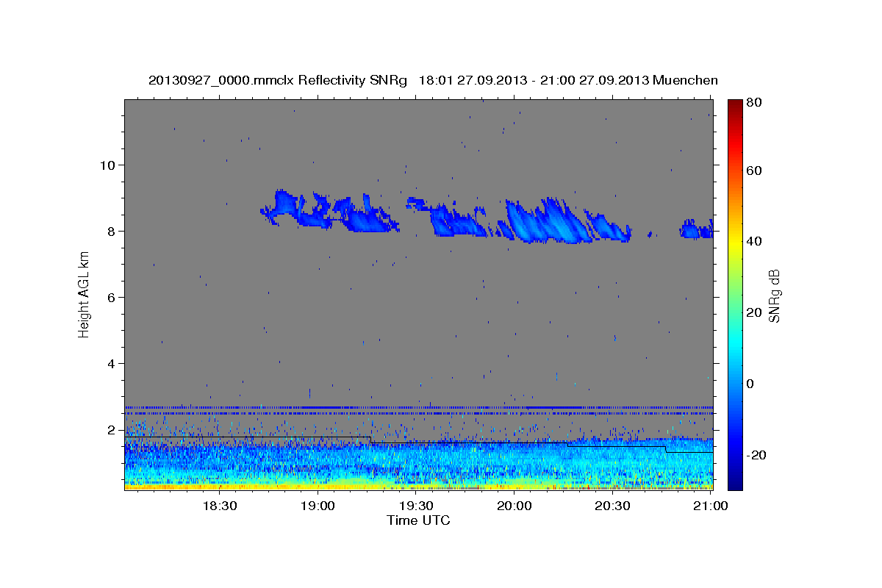This screenshot has height=588, width=882.
Task: Click the small cloud echo near 21:00
Action: pyautogui.click(x=696, y=229)
